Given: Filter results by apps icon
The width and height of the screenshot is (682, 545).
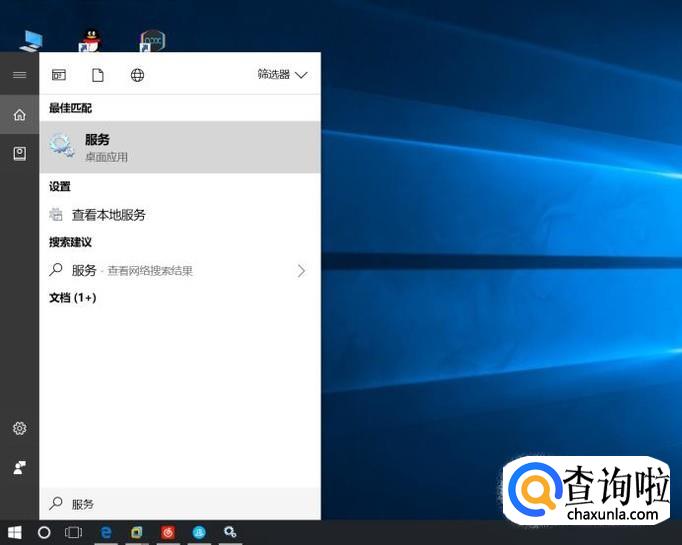Looking at the screenshot, I should [x=59, y=75].
